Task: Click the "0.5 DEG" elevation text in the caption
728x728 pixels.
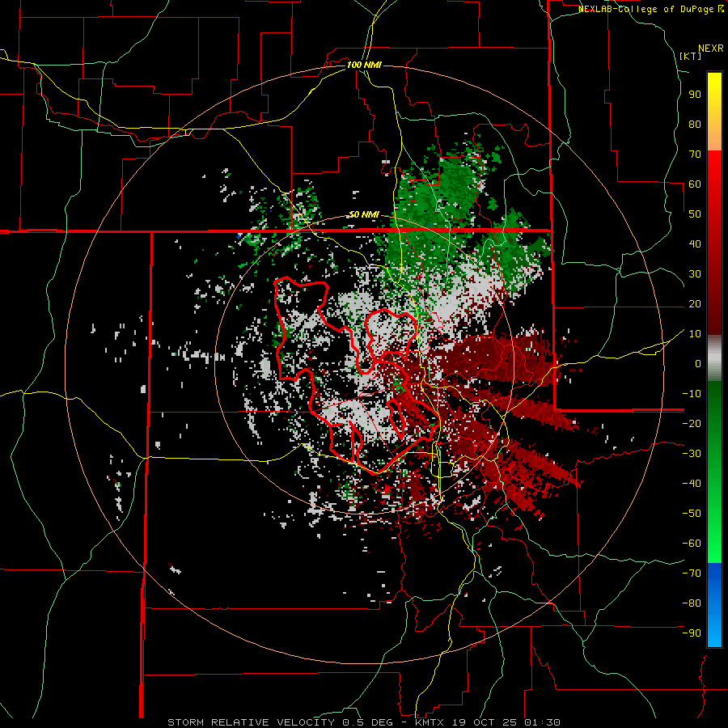Action: tap(368, 722)
